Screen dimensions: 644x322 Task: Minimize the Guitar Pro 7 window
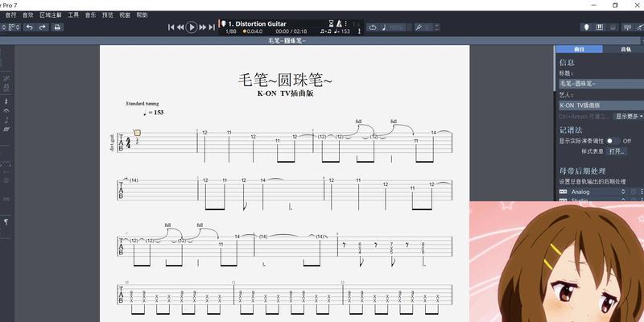(594, 6)
